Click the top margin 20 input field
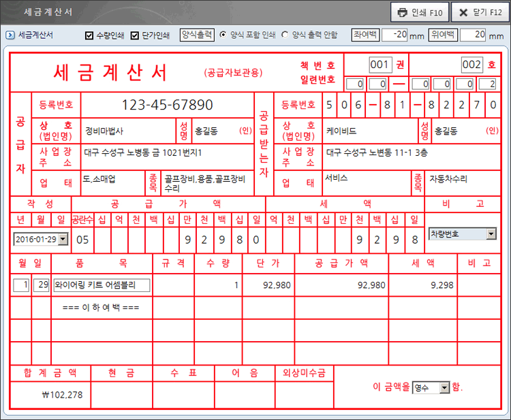Image resolution: width=511 pixels, height=420 pixels. pyautogui.click(x=473, y=35)
